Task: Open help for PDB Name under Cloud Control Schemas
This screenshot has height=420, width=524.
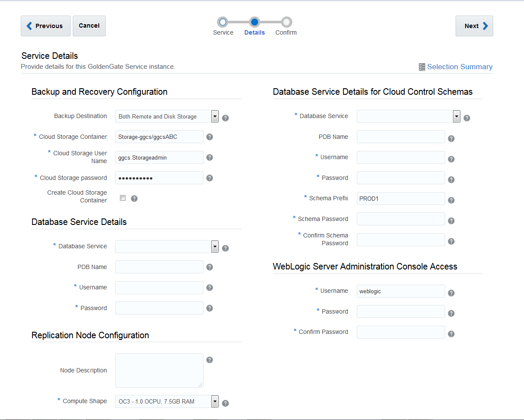Action: tap(451, 138)
